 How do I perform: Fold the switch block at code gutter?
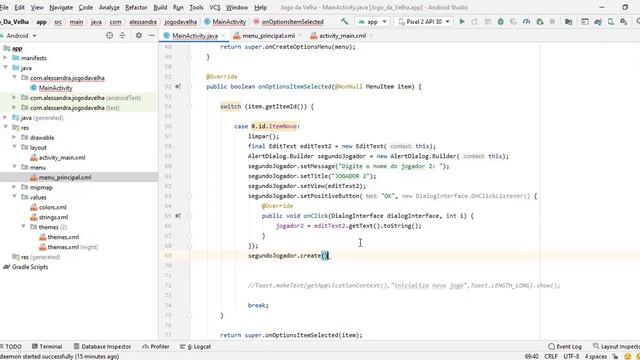tap(189, 107)
